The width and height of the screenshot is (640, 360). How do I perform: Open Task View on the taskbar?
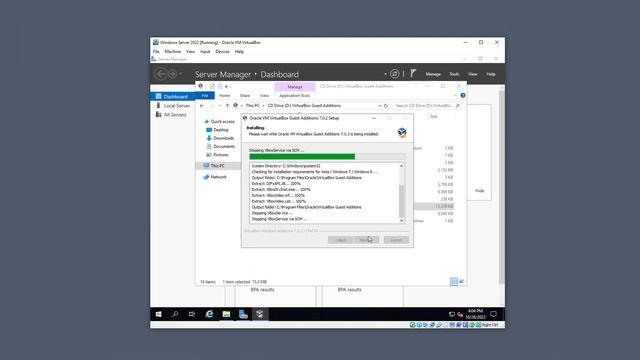pyautogui.click(x=192, y=314)
